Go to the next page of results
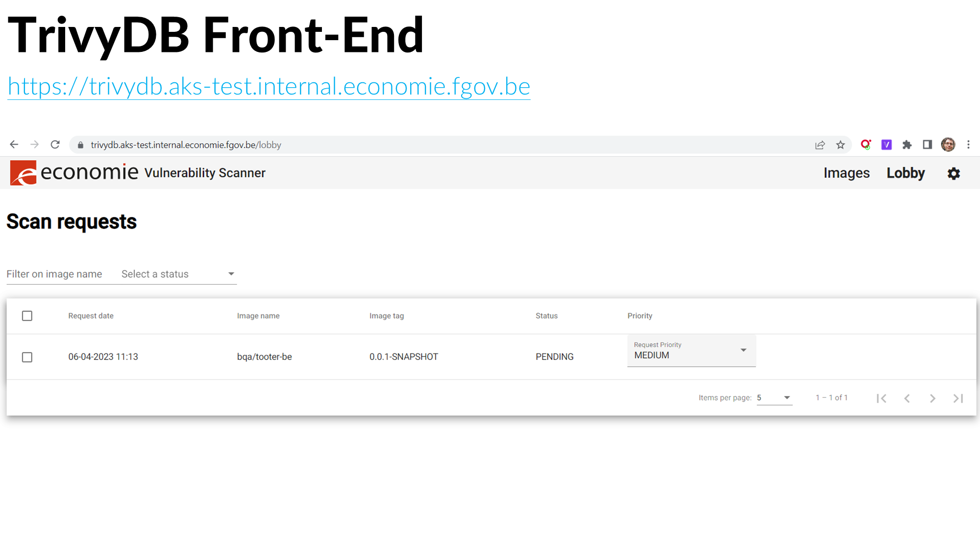This screenshot has width=980, height=551. [x=932, y=398]
